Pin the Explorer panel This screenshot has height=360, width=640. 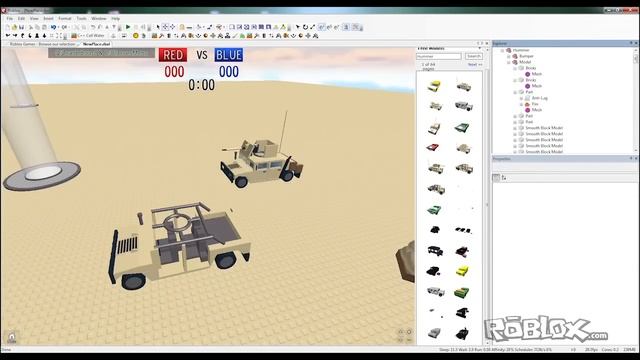coord(631,43)
